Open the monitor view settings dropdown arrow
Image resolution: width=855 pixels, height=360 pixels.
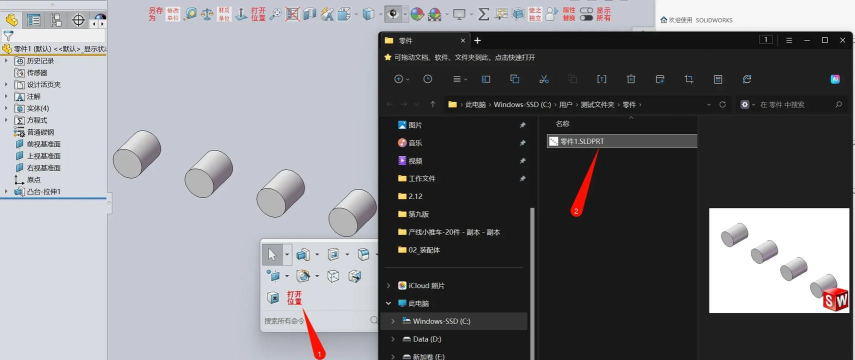tap(471, 15)
